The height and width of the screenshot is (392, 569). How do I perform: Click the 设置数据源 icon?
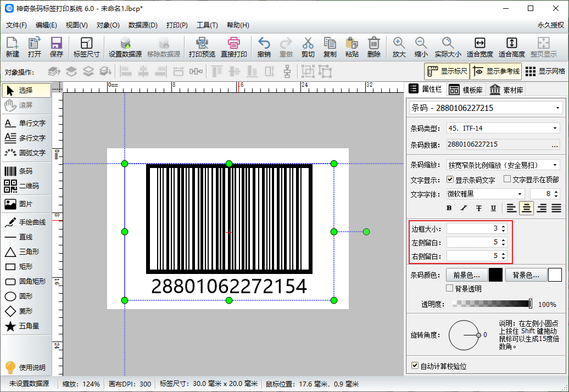tap(125, 47)
